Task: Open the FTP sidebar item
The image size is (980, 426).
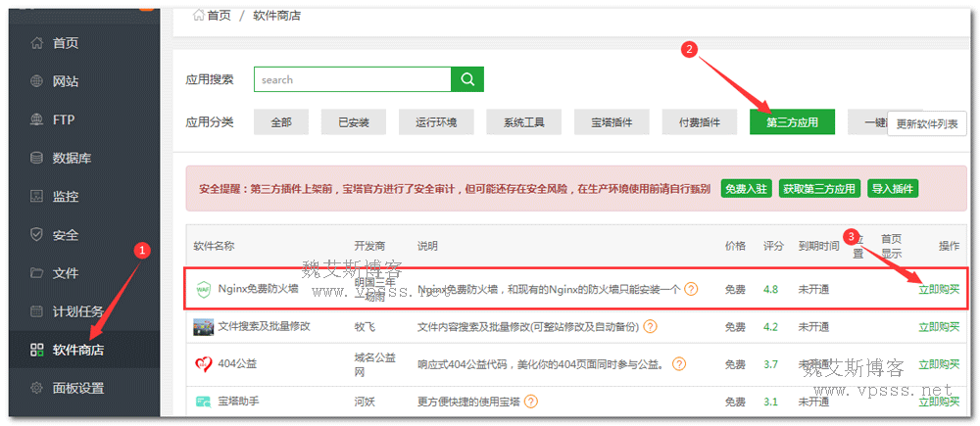Action: [x=84, y=119]
